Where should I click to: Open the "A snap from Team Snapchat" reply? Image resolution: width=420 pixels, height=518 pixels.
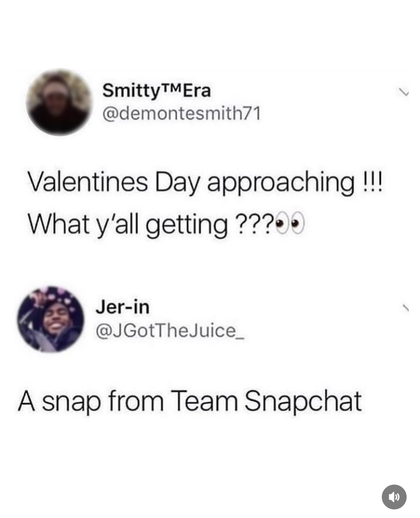(x=190, y=401)
